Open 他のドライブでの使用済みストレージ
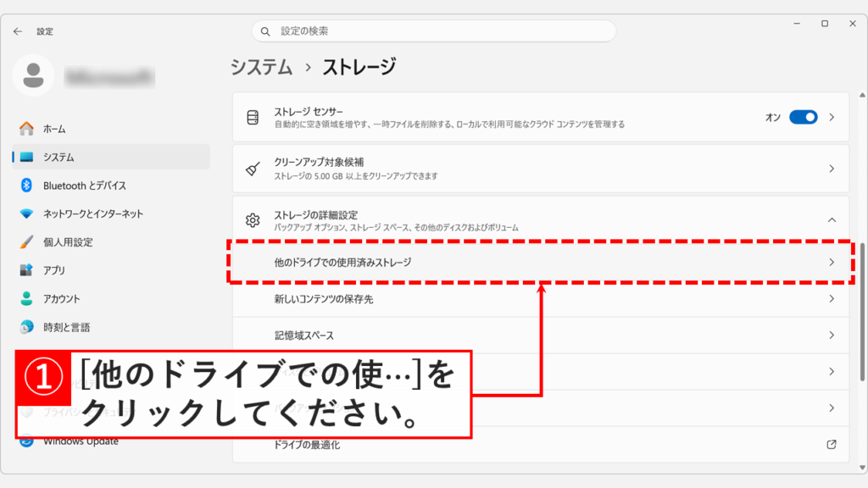 (541, 263)
